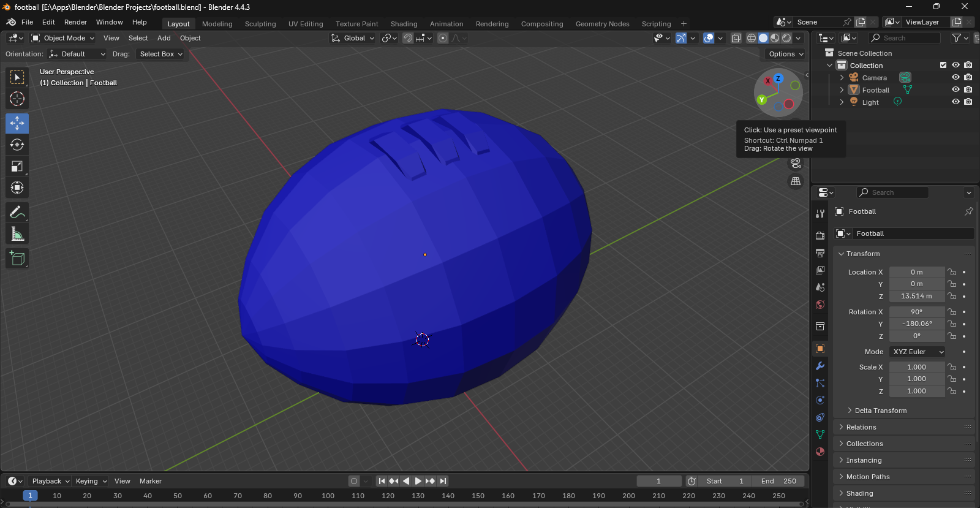Screen dimensions: 980x508
Task: Open the Tool properties tab
Action: (820, 214)
